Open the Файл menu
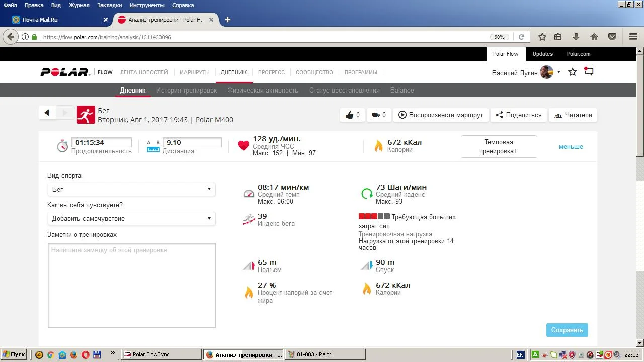 [x=10, y=5]
